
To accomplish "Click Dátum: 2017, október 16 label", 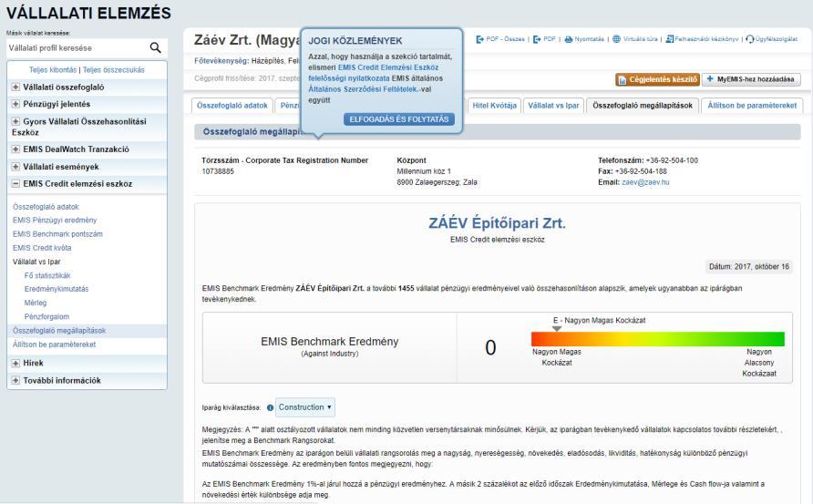I will (x=748, y=266).
